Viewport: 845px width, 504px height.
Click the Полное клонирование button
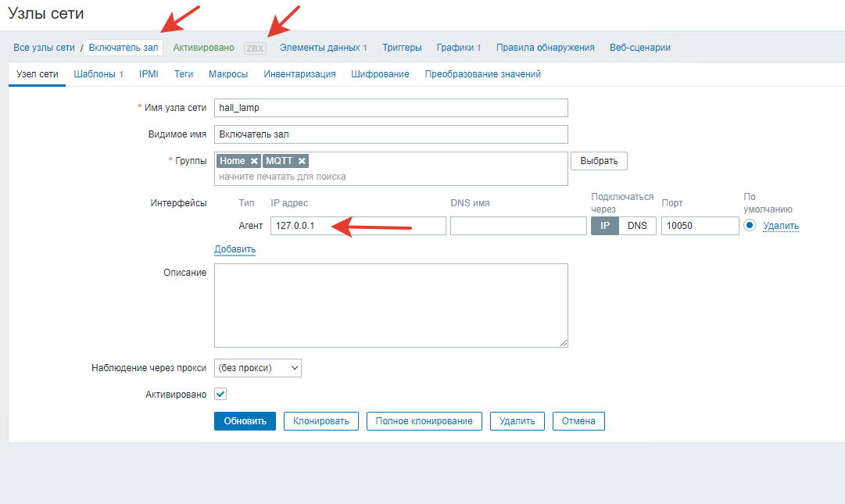(424, 421)
